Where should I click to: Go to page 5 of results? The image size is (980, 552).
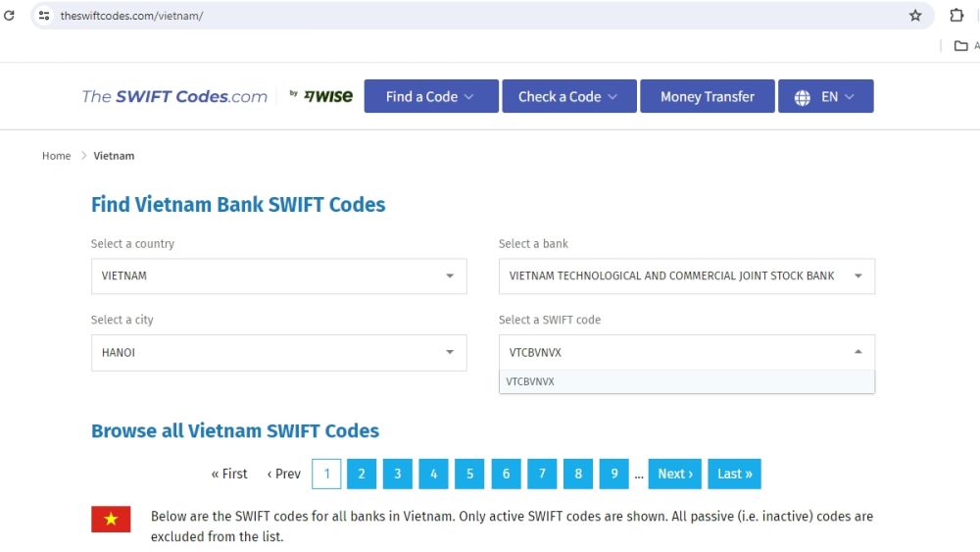coord(469,474)
